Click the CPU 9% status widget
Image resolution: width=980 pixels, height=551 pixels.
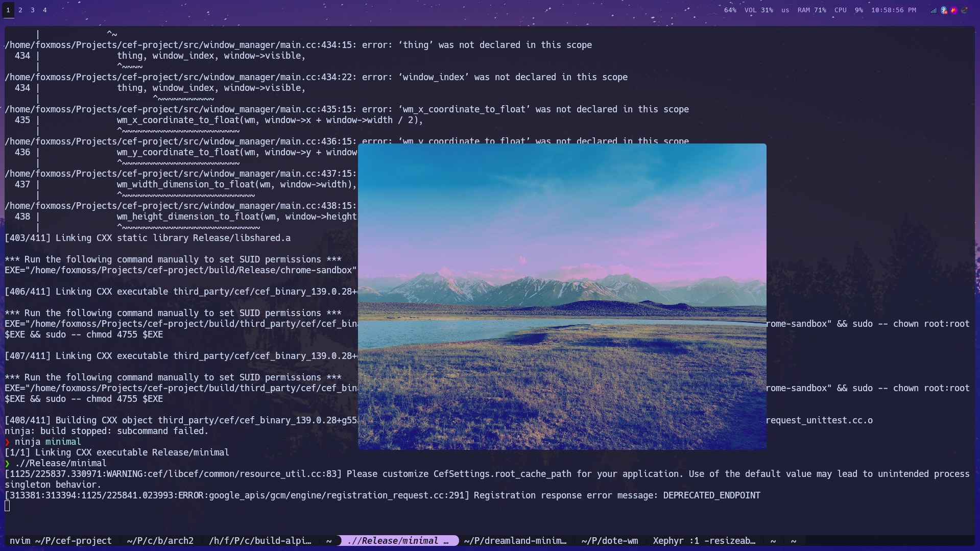(x=848, y=10)
